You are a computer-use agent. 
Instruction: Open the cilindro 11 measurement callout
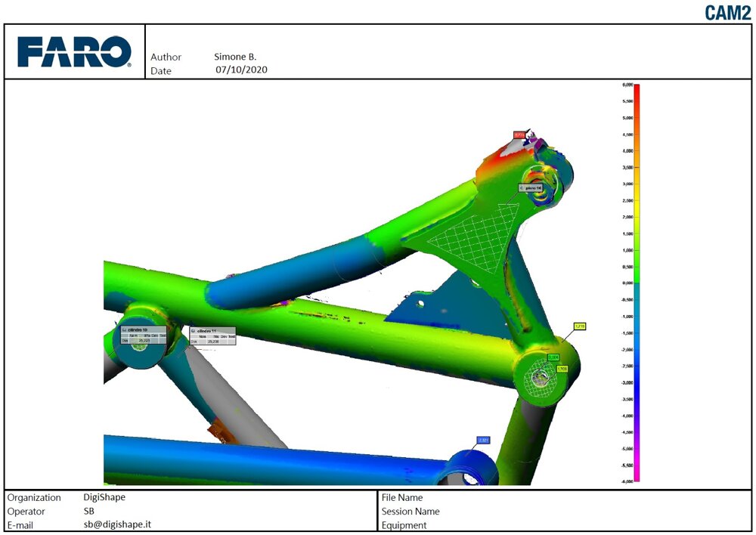coord(212,336)
